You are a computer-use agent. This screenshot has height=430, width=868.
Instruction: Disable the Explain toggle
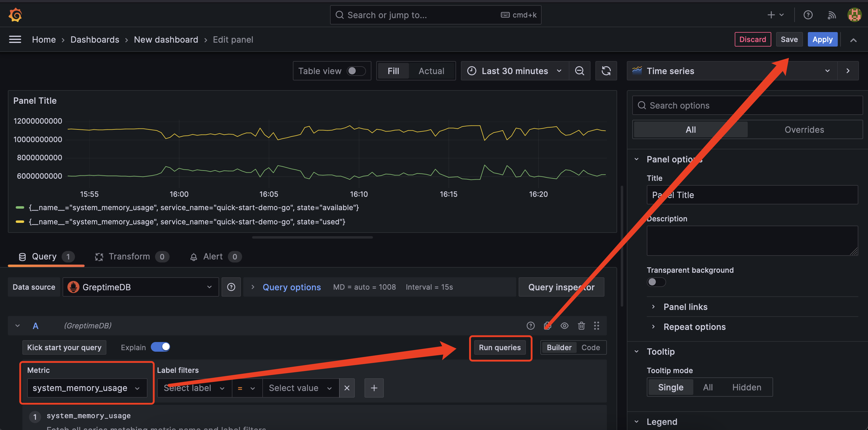click(x=160, y=347)
